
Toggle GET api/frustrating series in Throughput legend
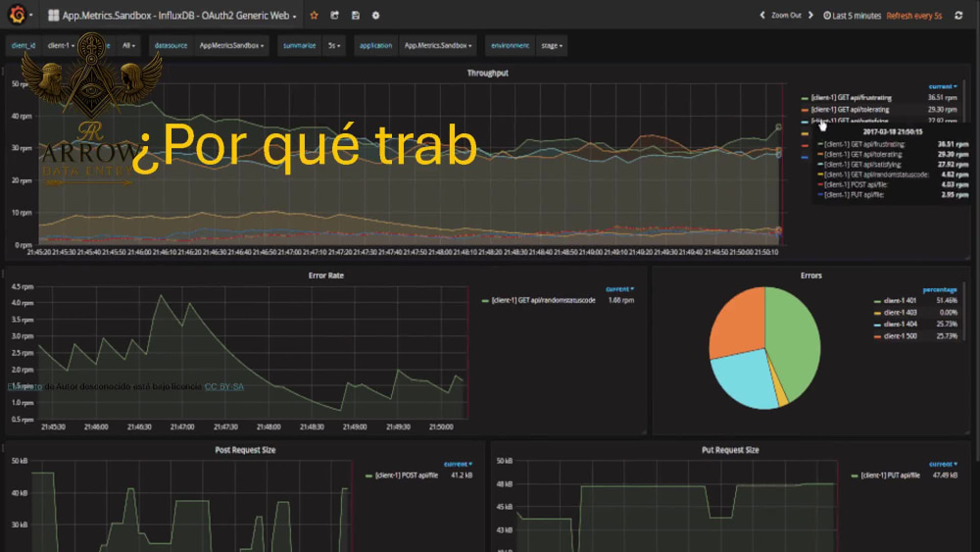coord(852,97)
